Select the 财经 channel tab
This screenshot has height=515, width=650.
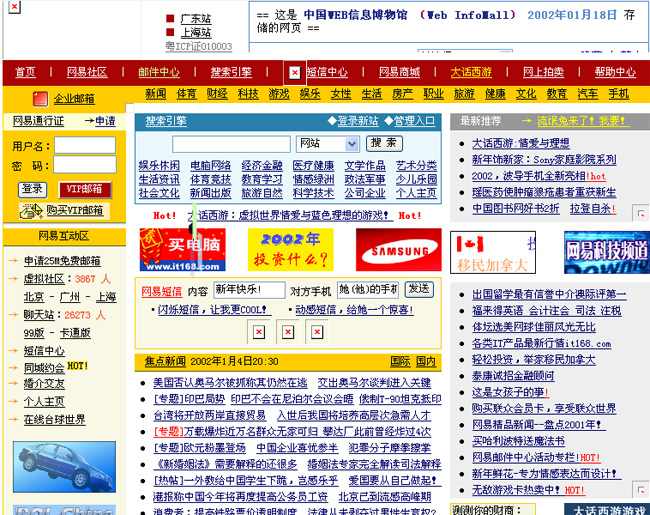(x=217, y=94)
